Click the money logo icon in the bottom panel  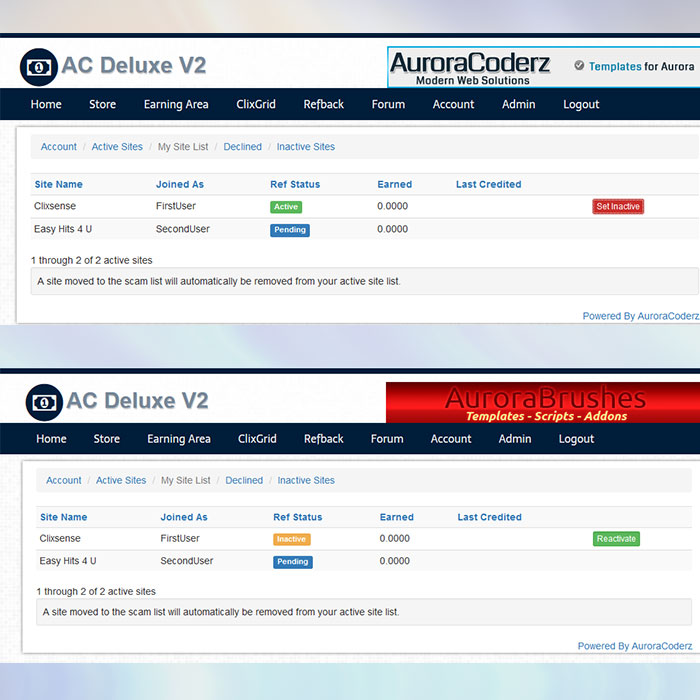pos(44,403)
